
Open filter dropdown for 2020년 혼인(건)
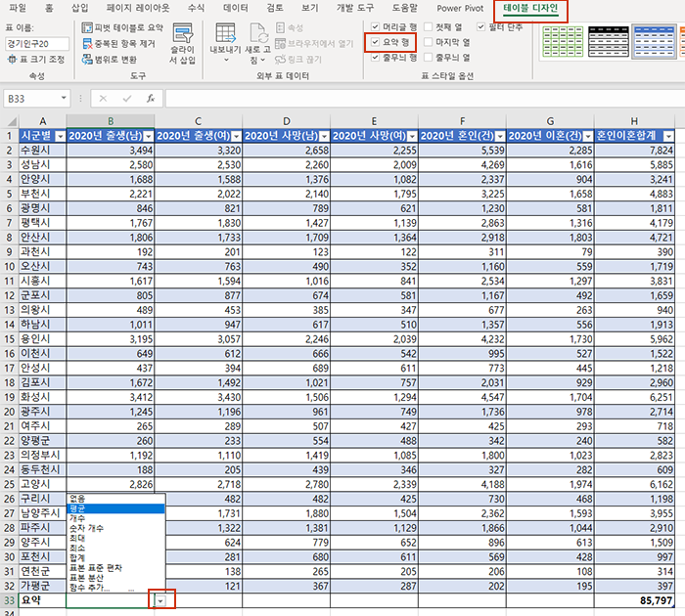(500, 136)
